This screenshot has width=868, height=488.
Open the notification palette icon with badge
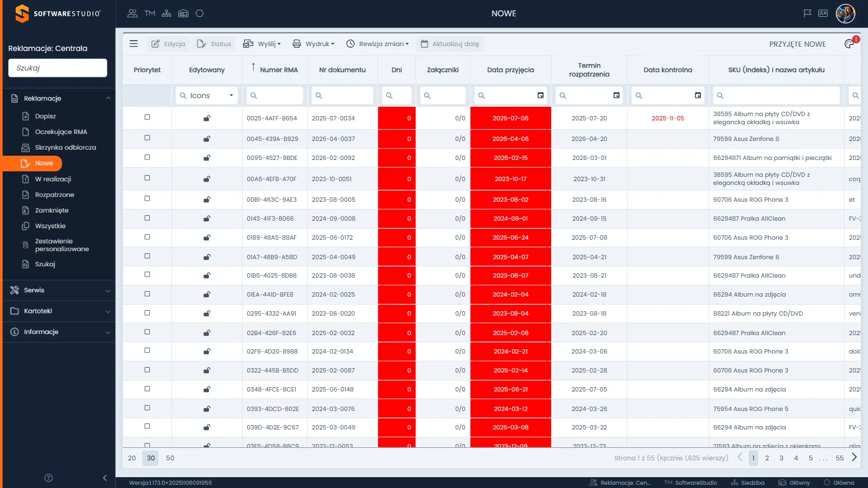pos(850,43)
